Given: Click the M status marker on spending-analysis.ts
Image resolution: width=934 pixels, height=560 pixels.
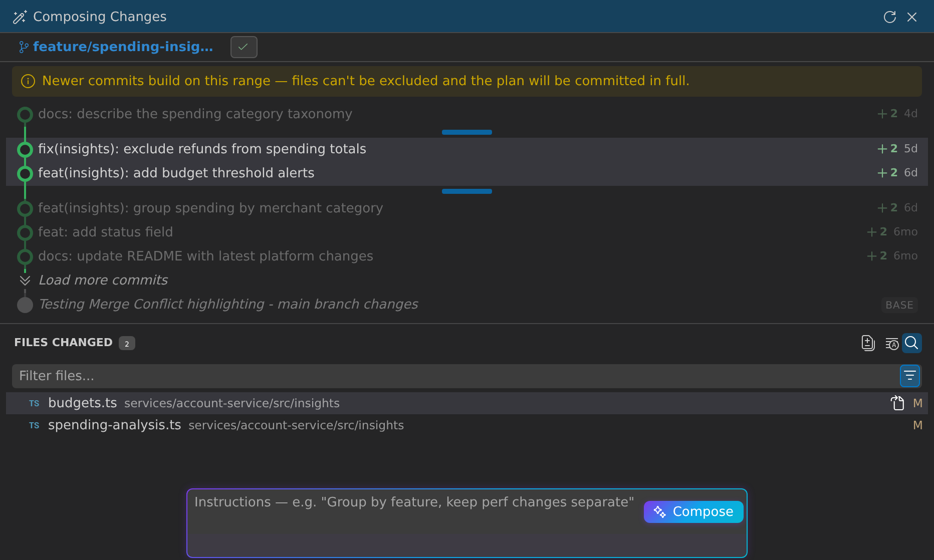Looking at the screenshot, I should click(918, 425).
